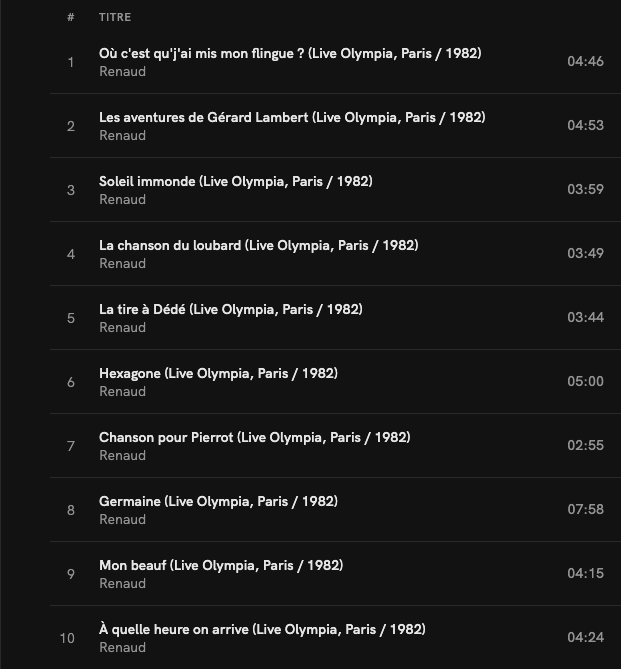621x669 pixels.
Task: Click the 02:55 duration on track 7
Action: click(585, 446)
